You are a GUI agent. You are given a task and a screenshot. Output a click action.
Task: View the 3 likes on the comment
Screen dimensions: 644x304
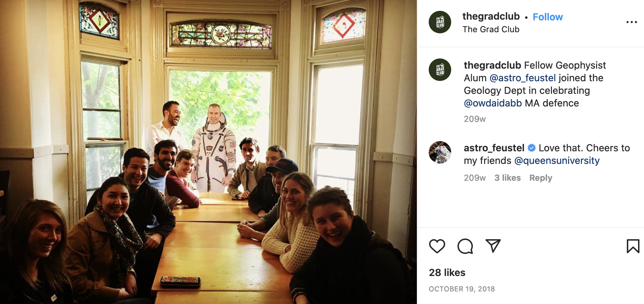pos(507,178)
